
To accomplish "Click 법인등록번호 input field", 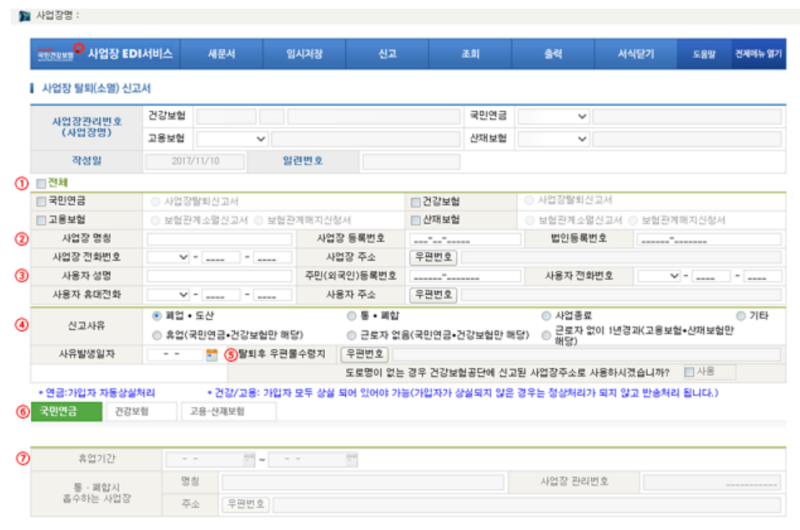I will [709, 239].
